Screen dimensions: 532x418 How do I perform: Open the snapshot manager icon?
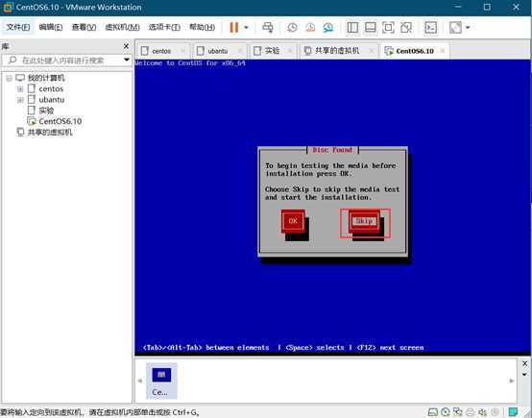(328, 27)
